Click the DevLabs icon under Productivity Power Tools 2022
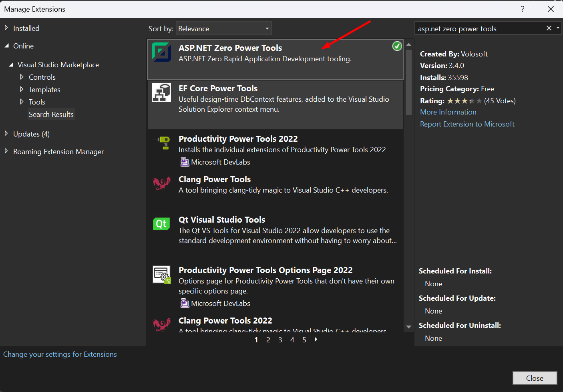The height and width of the screenshot is (392, 563). tap(185, 162)
